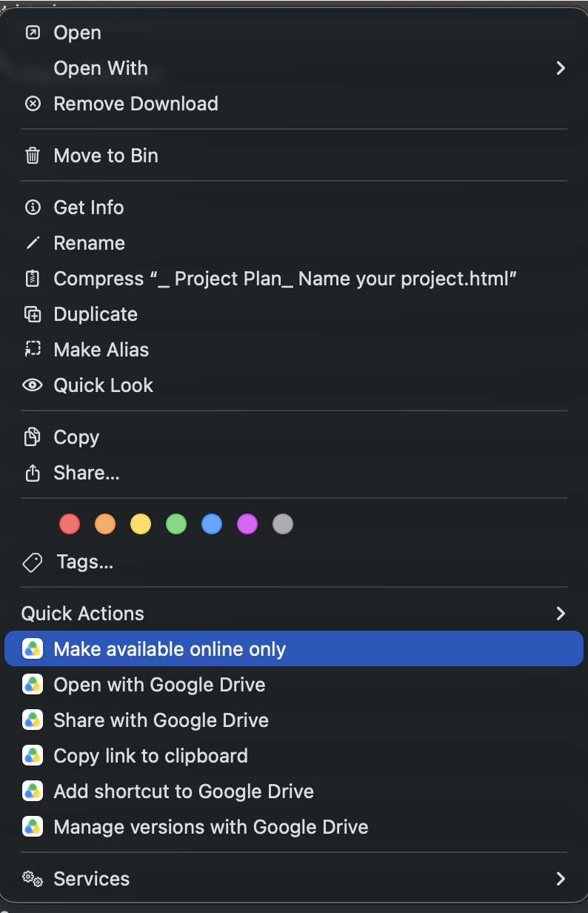
Task: Choose Remove Download
Action: [x=294, y=104]
